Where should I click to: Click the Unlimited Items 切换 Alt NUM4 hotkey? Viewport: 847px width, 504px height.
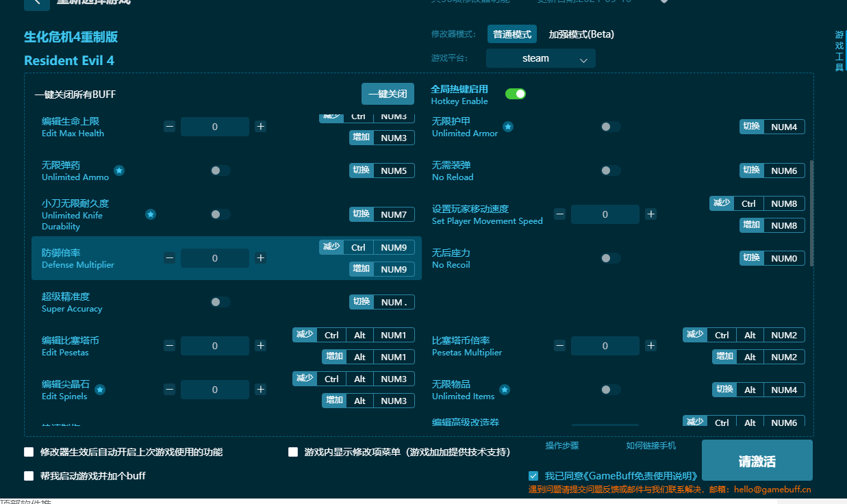(759, 390)
